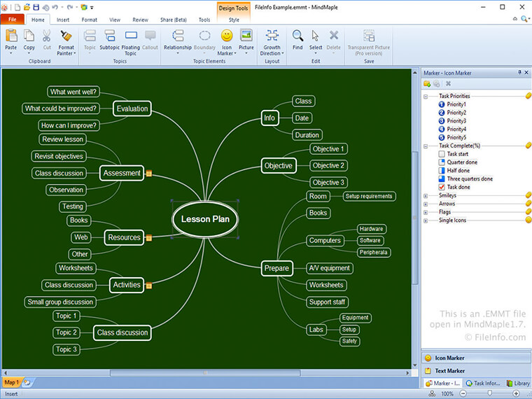This screenshot has height=399, width=532.
Task: Select the Format Painter tool
Action: point(66,36)
